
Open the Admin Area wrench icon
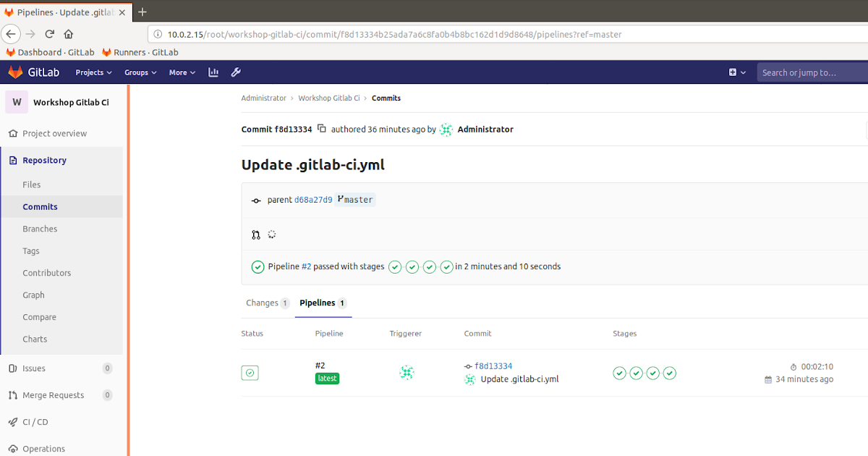point(236,72)
